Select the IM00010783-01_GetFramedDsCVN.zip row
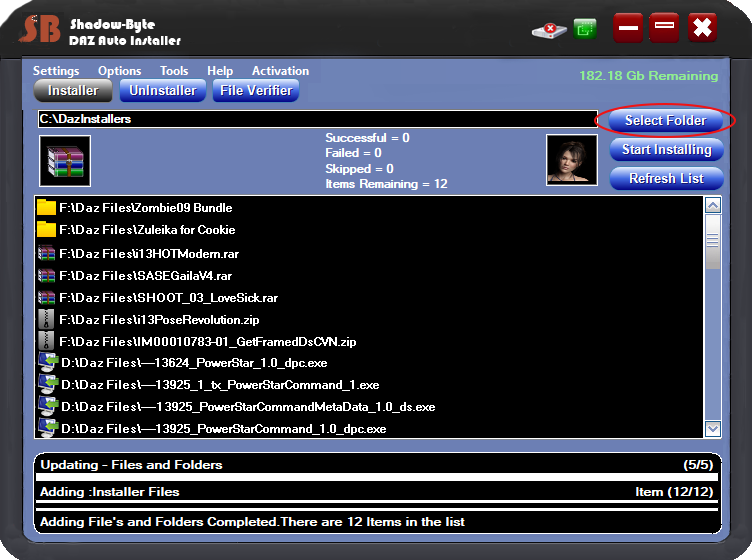752x560 pixels. click(x=369, y=341)
